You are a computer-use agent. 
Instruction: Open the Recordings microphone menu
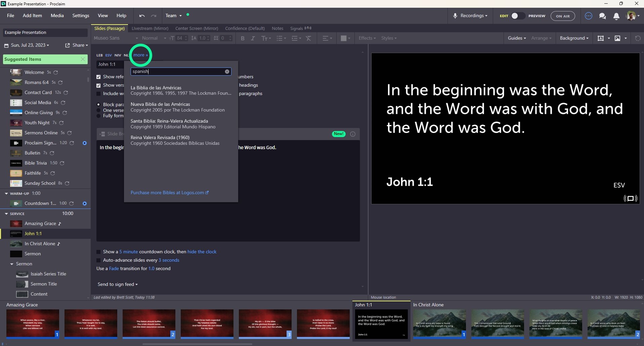point(470,15)
